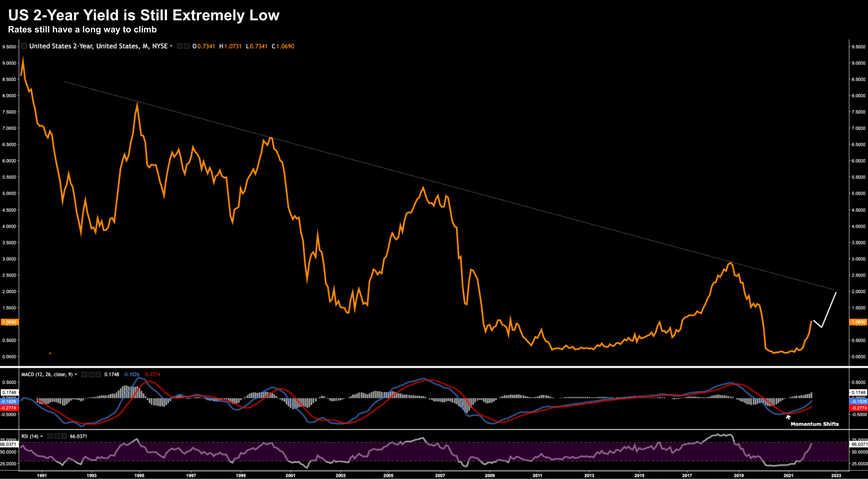Remove the MACD indicator with X icon

98,374
